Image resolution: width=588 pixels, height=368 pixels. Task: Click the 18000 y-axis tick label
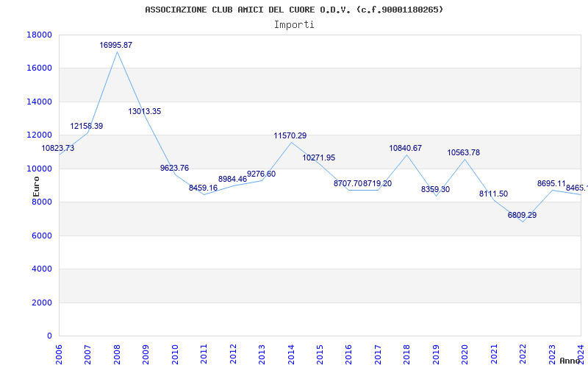pyautogui.click(x=39, y=35)
